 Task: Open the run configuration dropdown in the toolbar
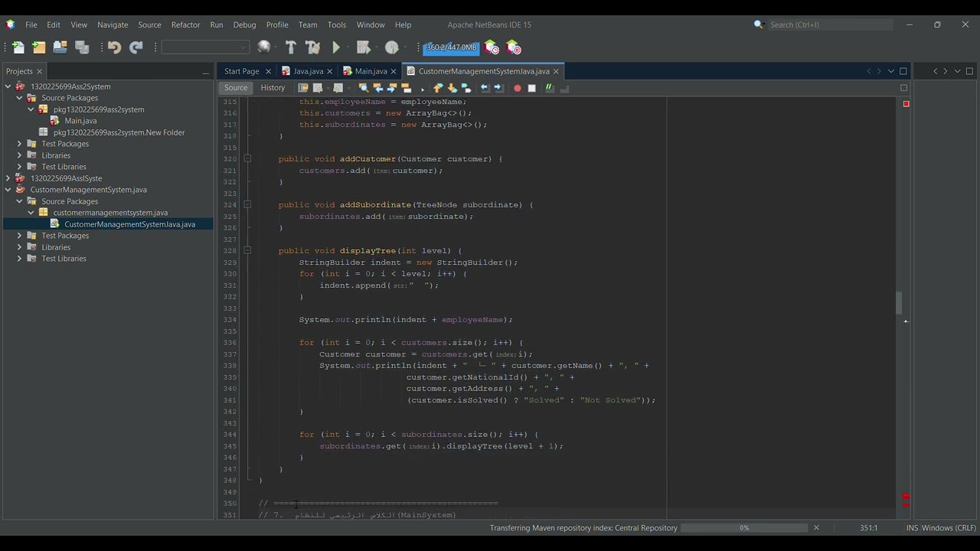pos(205,47)
